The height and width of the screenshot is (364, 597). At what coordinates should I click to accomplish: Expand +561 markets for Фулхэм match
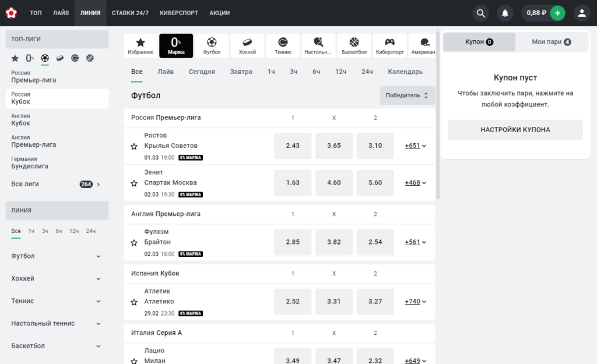pyautogui.click(x=415, y=242)
